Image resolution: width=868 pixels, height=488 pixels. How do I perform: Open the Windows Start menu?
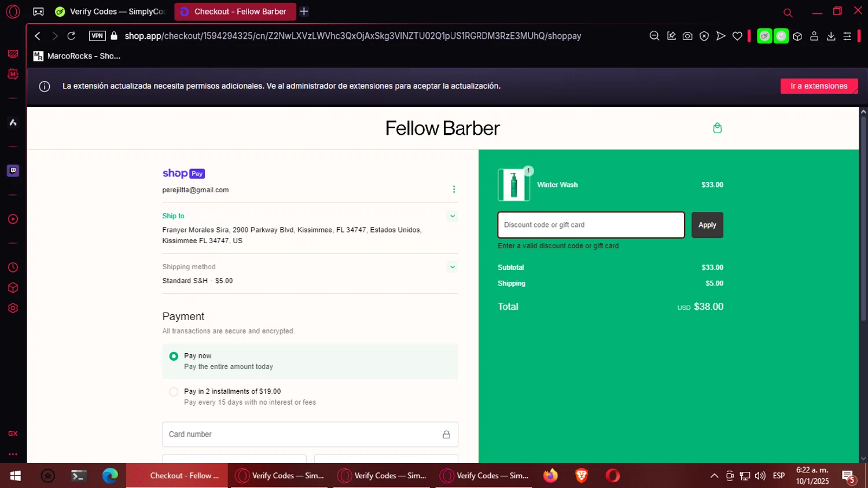click(x=16, y=476)
